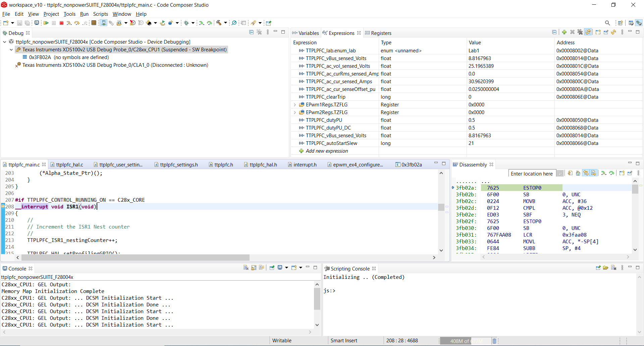Click the red Terminate button in toolbar
The width and height of the screenshot is (644, 346).
point(61,23)
